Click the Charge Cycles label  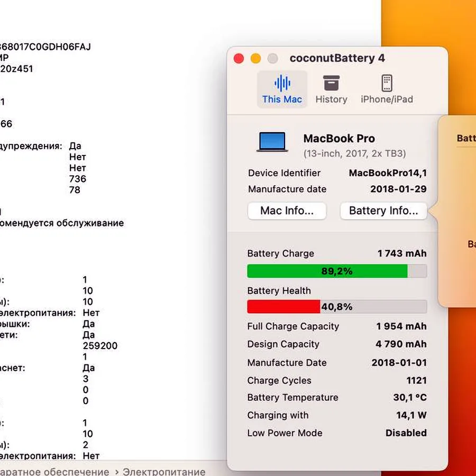click(279, 381)
